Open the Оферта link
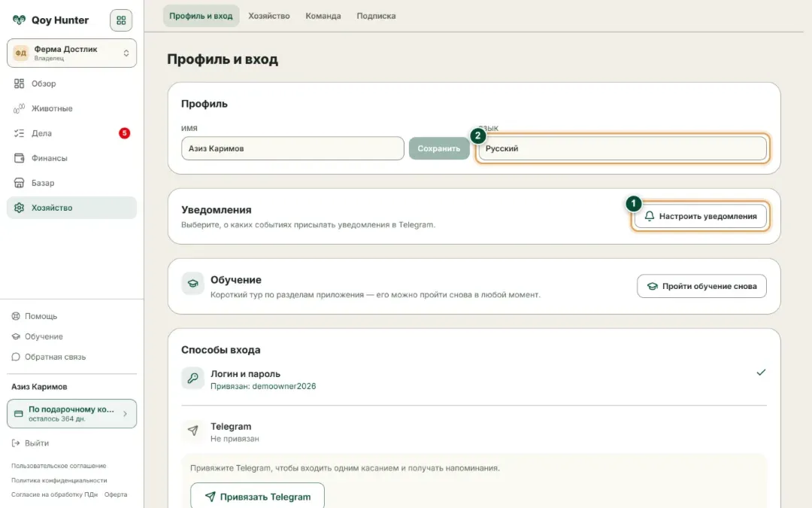This screenshot has height=508, width=812. click(116, 494)
